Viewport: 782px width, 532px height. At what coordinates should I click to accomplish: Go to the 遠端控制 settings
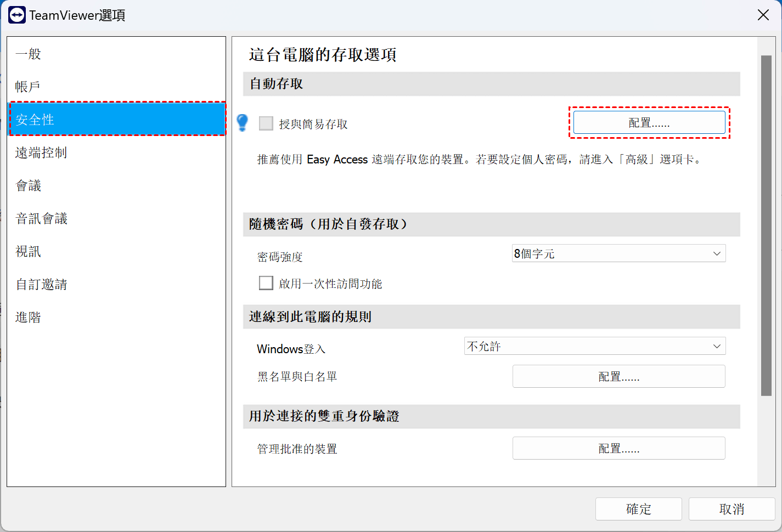click(x=116, y=152)
